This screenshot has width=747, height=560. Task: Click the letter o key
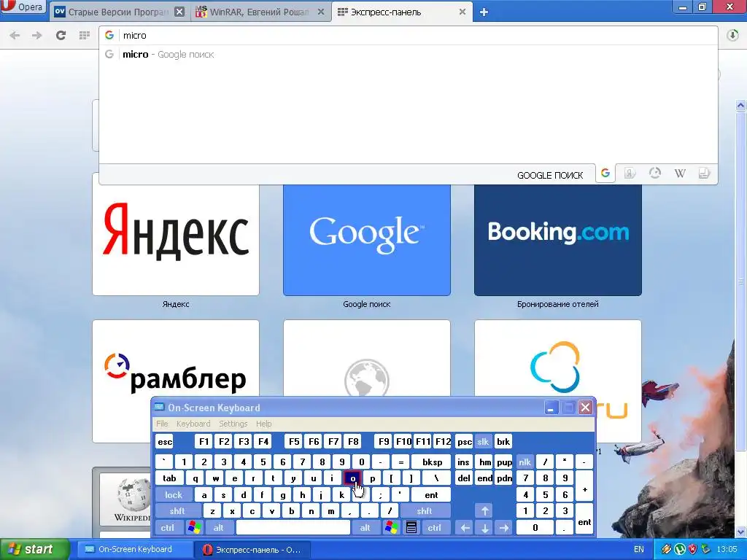click(352, 478)
